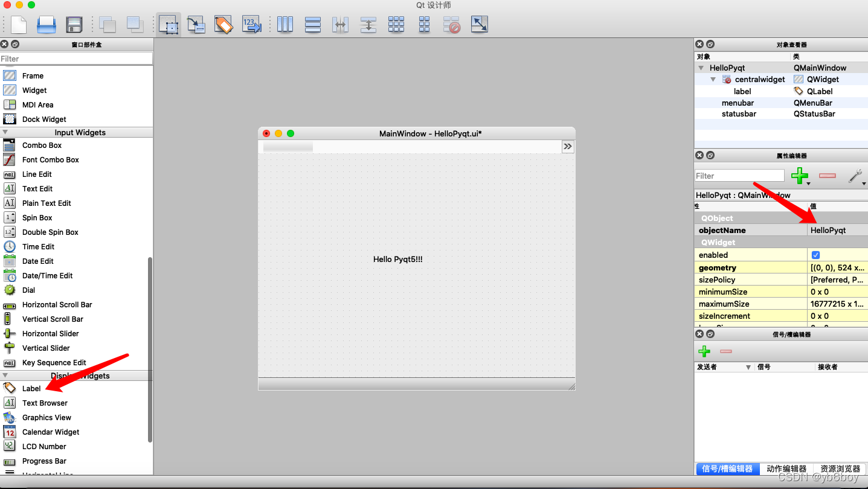The image size is (868, 489).
Task: Close the Object Inspector panel
Action: (699, 44)
